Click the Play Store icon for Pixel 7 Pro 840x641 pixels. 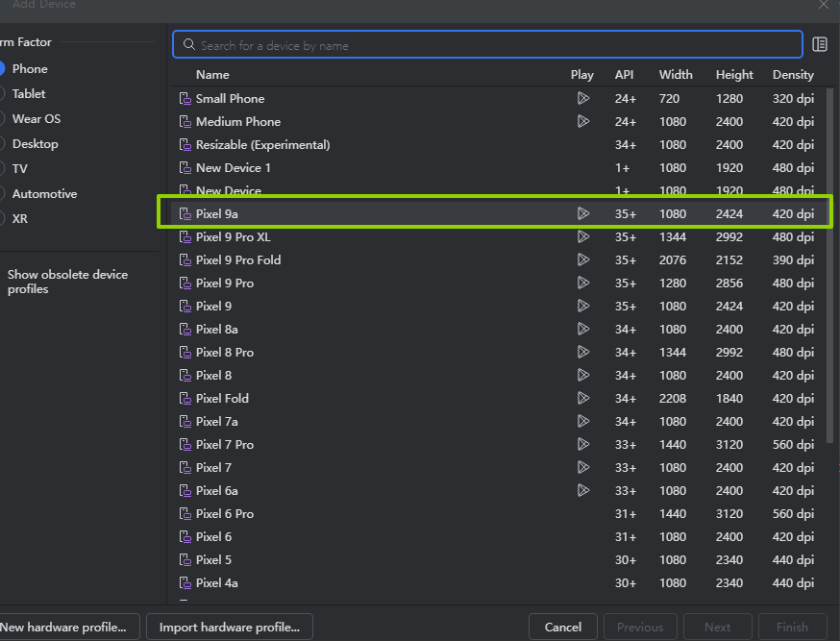(x=583, y=444)
